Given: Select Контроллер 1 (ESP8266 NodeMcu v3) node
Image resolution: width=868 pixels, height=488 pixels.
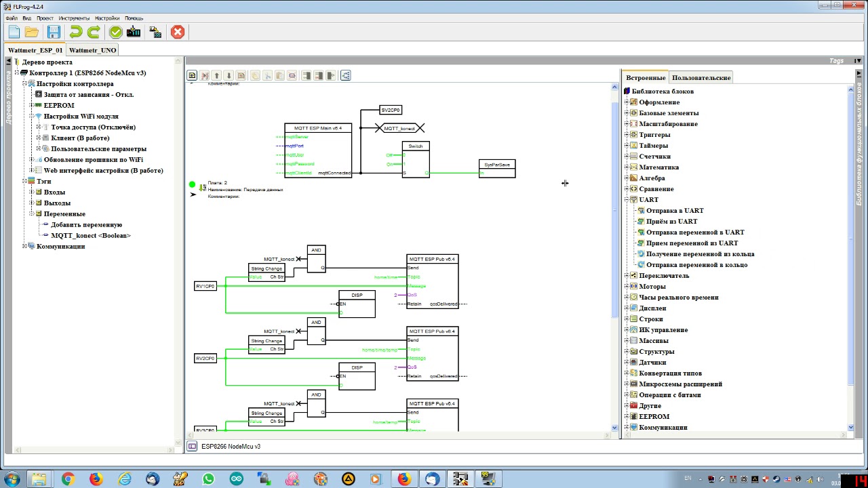Looking at the screenshot, I should (87, 73).
